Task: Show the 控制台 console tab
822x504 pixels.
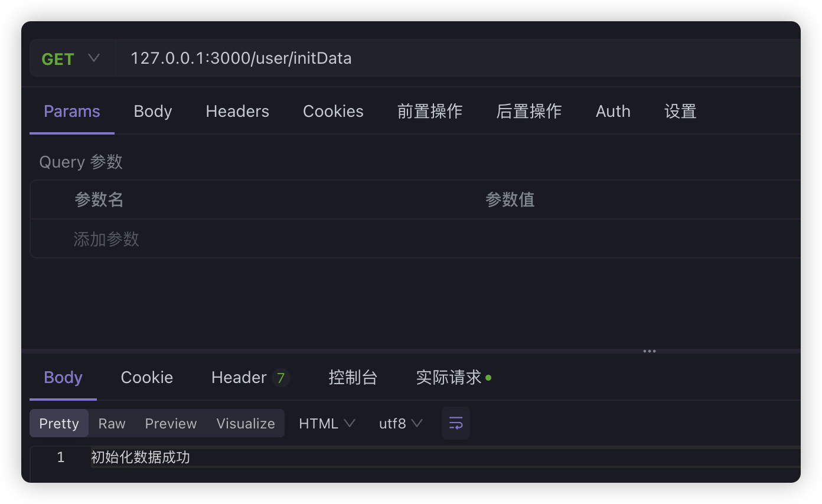Action: click(x=353, y=378)
